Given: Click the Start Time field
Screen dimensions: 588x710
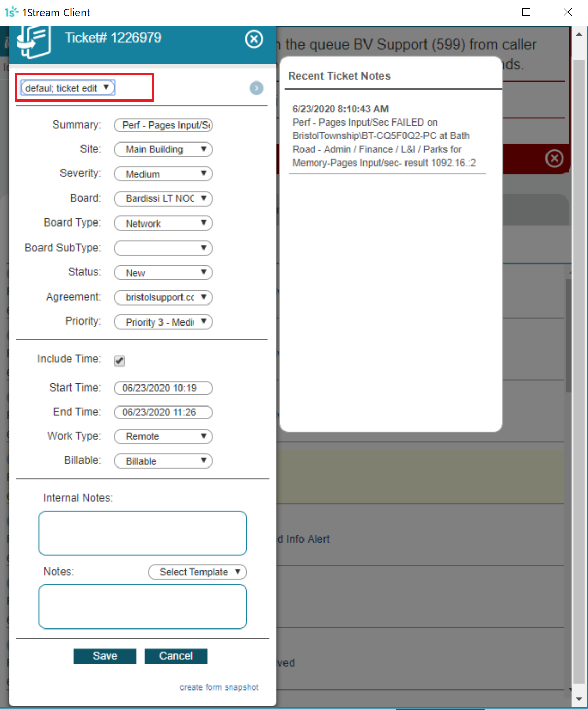Looking at the screenshot, I should [163, 388].
